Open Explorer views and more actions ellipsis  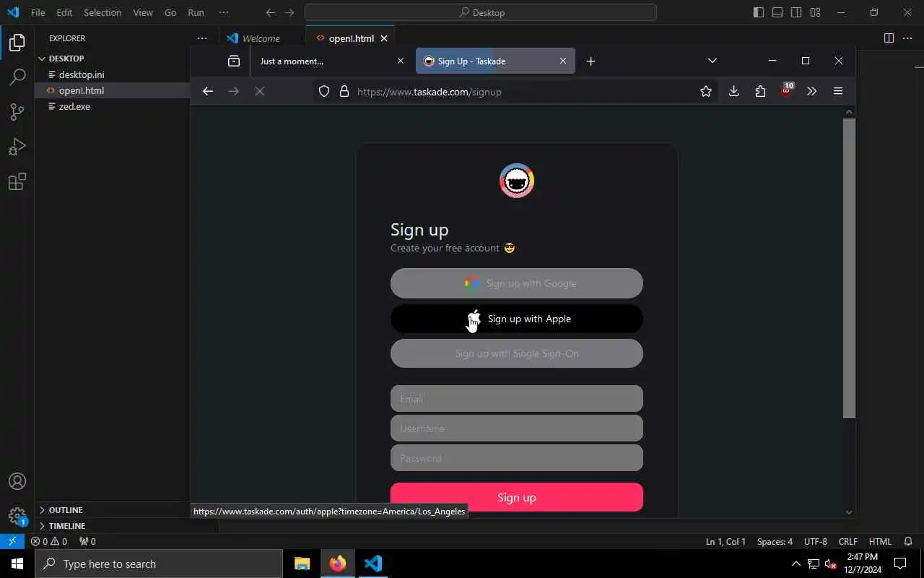tap(202, 38)
